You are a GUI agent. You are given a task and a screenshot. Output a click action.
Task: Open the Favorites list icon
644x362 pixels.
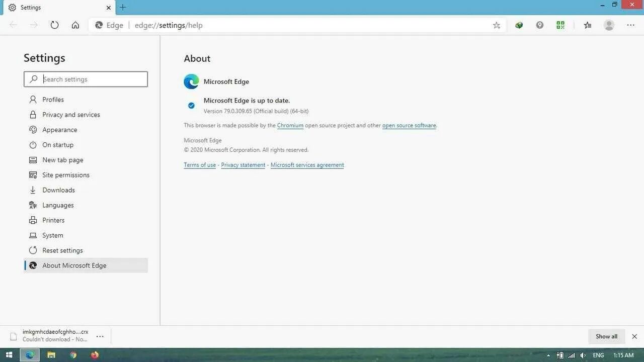pyautogui.click(x=587, y=25)
